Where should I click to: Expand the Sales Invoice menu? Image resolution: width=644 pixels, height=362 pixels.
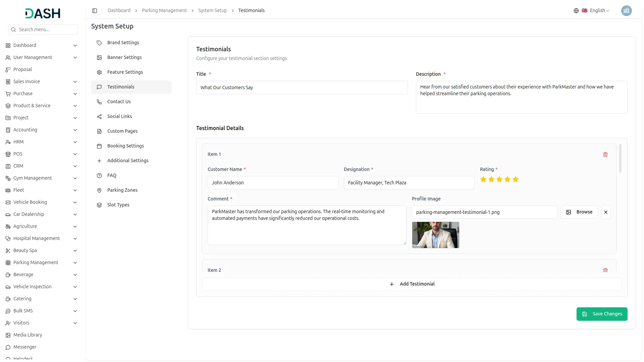point(41,82)
